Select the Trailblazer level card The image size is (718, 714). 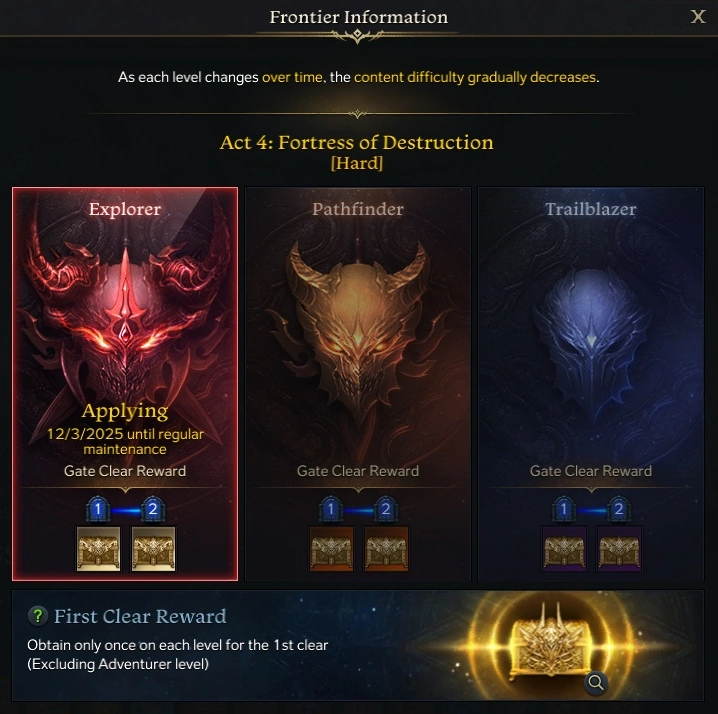pos(591,384)
